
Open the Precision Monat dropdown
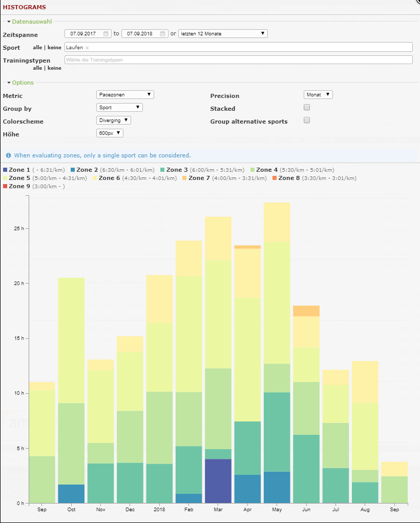pos(318,95)
